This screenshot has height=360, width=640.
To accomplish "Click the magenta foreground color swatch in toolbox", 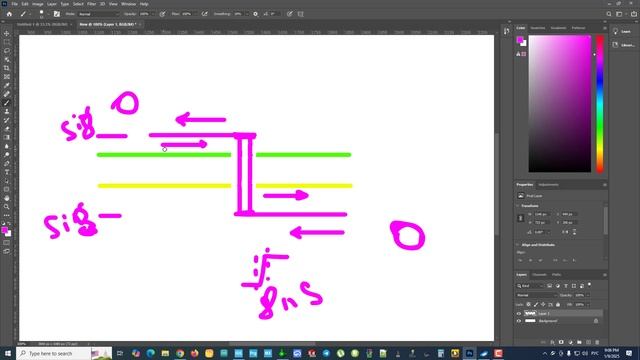I will point(4,231).
